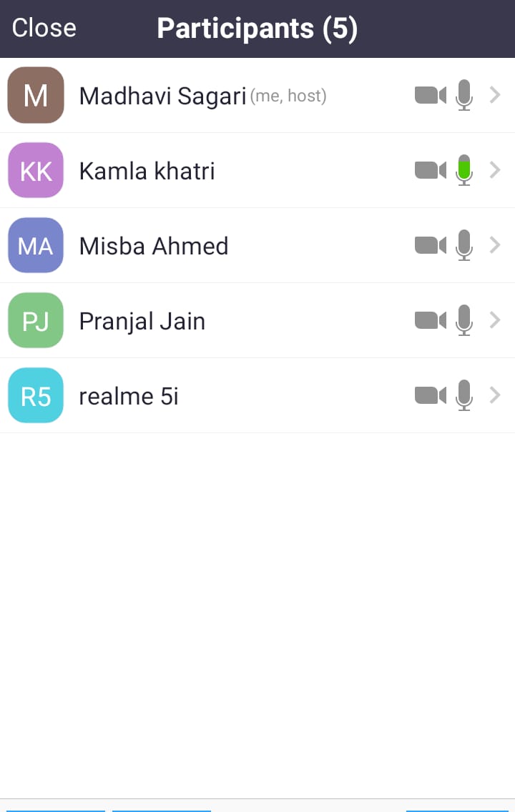Select the realme 5i participant name
The width and height of the screenshot is (515, 812).
(x=129, y=396)
